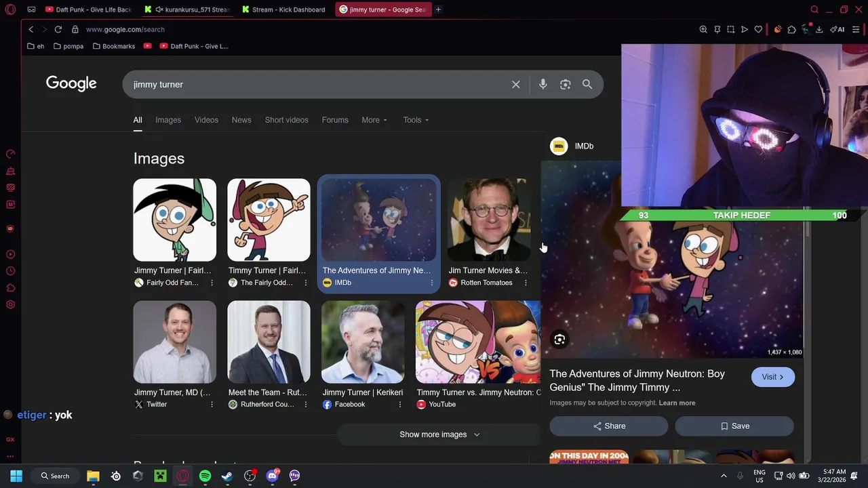Open the snapshot tool icon
The width and height of the screenshot is (868, 488).
pos(730,30)
